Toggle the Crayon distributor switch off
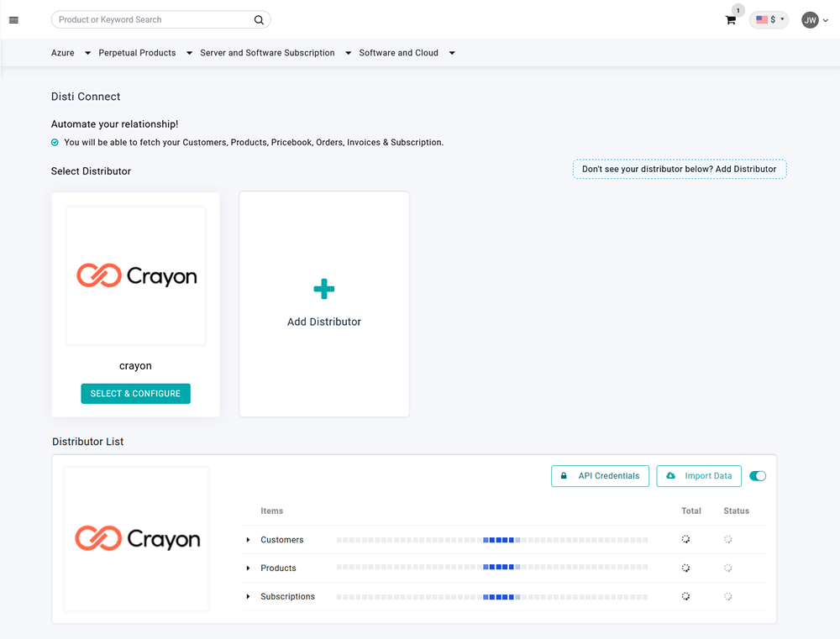The image size is (840, 639). click(x=758, y=476)
